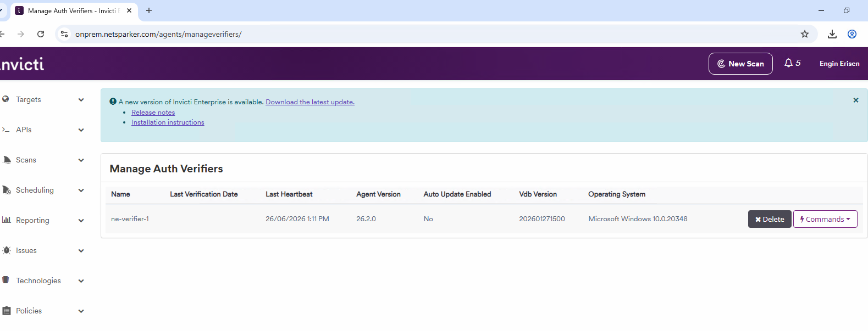Click the browser address bar URL

tap(158, 34)
